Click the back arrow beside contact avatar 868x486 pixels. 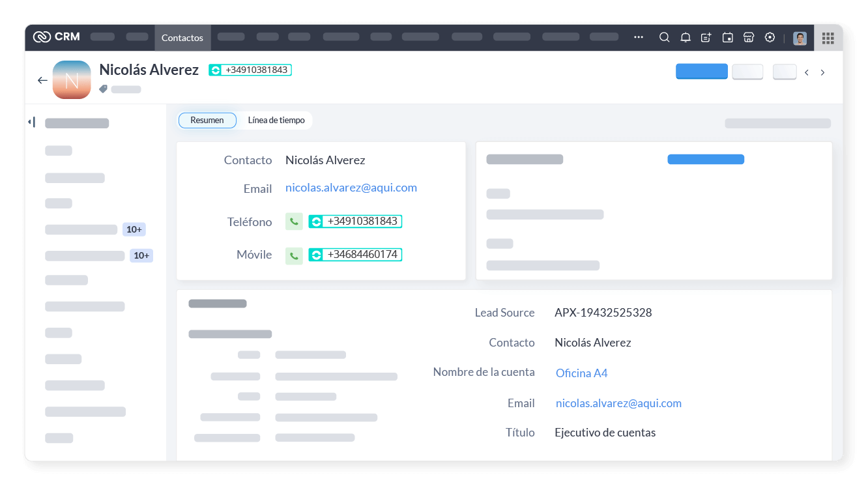pyautogui.click(x=42, y=79)
